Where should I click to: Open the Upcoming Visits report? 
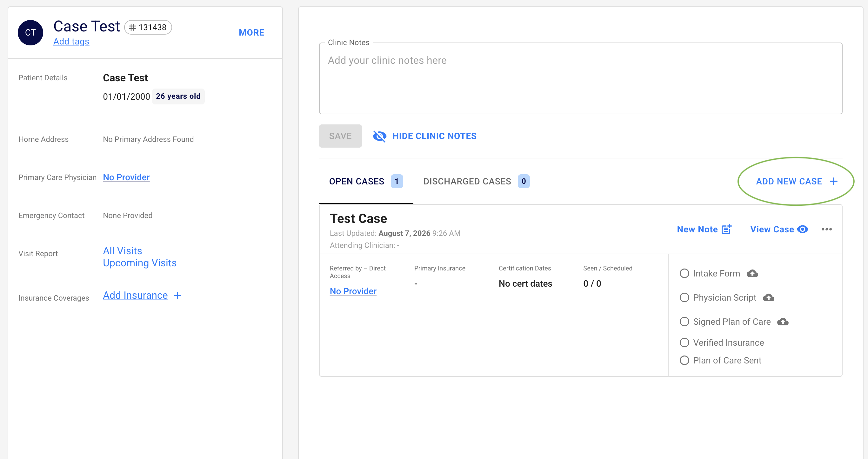pos(139,263)
